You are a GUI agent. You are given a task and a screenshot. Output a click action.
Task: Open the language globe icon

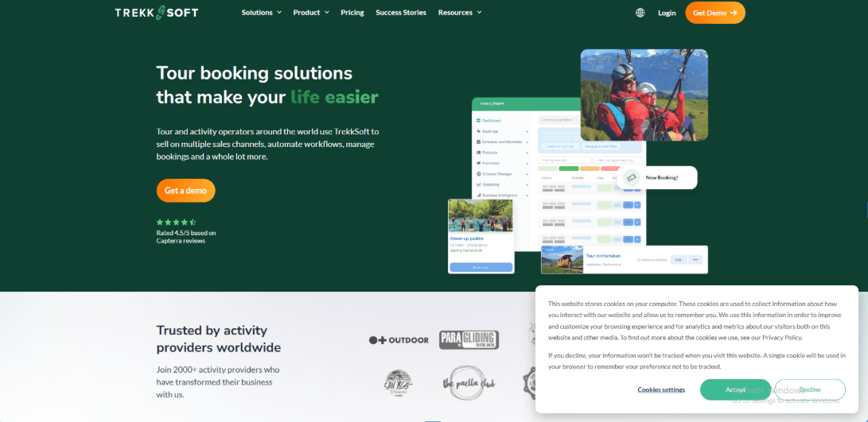640,13
